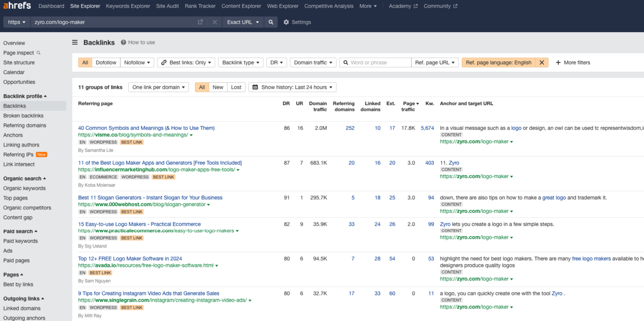Image resolution: width=644 pixels, height=321 pixels.
Task: Click More filters button
Action: (x=573, y=62)
